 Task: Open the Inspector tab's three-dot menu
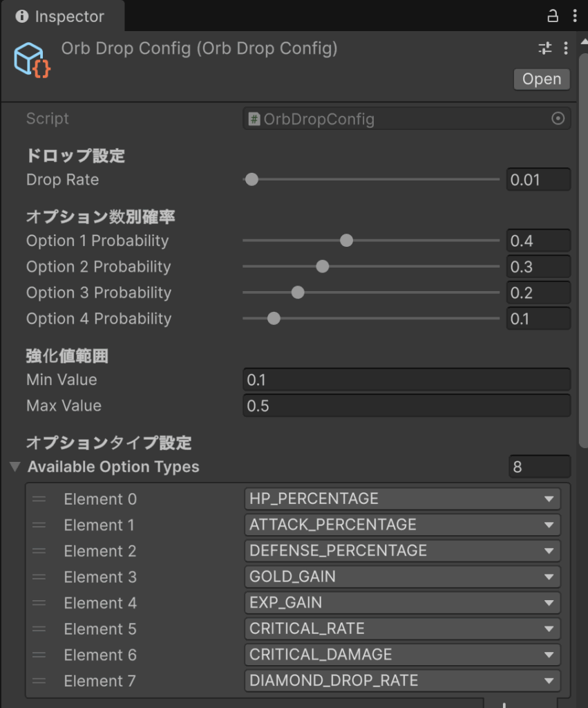point(575,15)
